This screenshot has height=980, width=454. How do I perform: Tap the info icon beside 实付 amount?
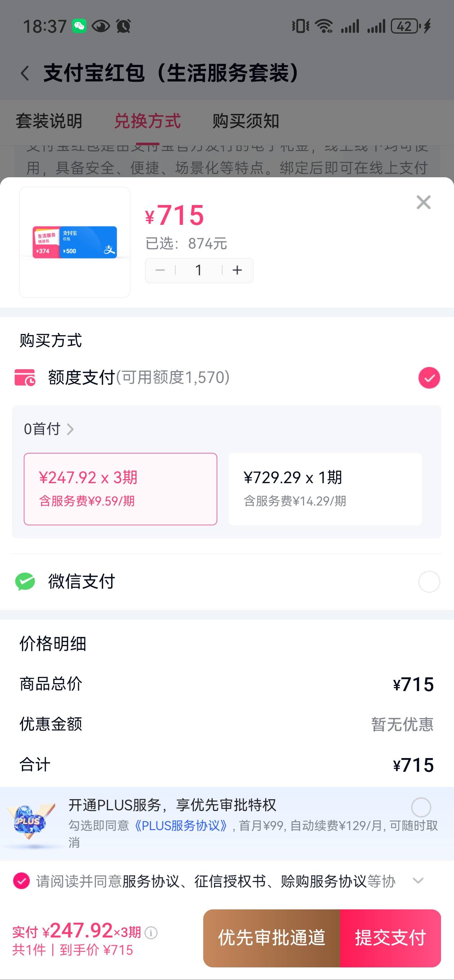tap(151, 933)
